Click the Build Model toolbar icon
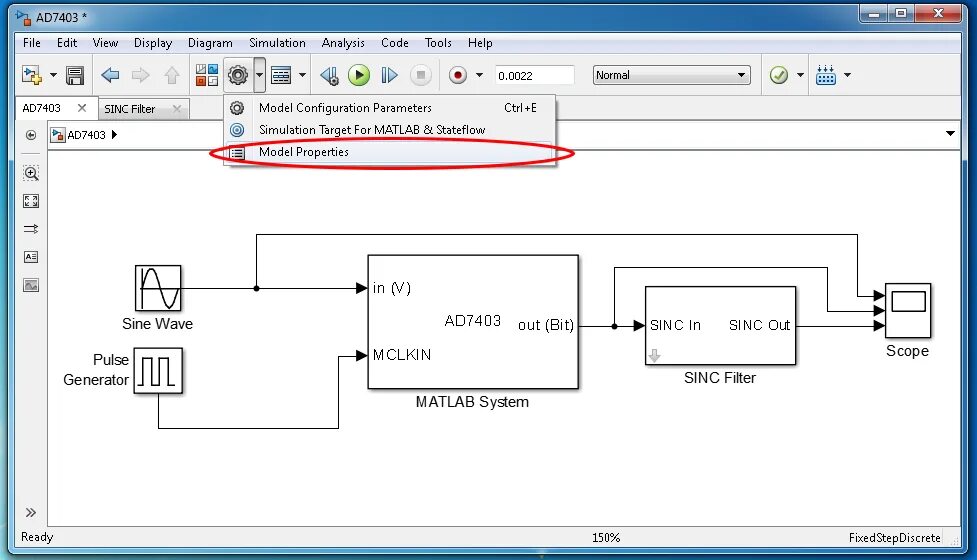977x560 pixels. [x=826, y=75]
